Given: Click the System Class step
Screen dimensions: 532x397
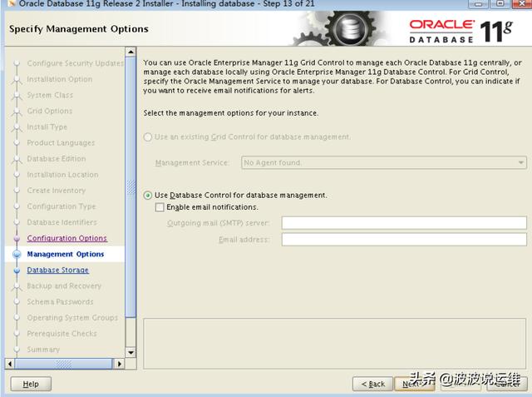Looking at the screenshot, I should click(50, 95).
